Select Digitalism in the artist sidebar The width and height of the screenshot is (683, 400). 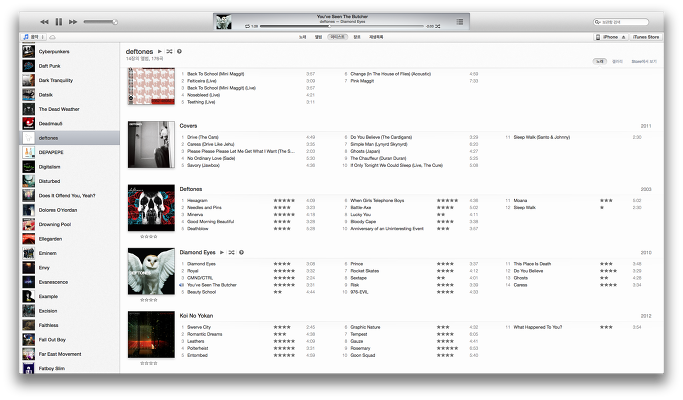71,166
